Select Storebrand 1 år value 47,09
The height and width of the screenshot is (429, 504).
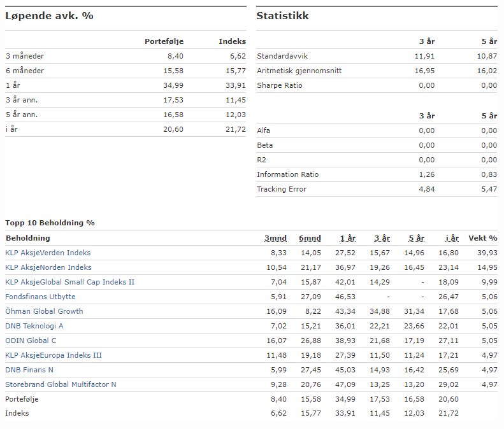coord(345,384)
